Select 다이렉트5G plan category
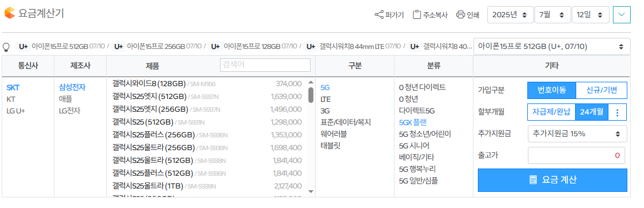The height and width of the screenshot is (208, 644). tap(417, 111)
